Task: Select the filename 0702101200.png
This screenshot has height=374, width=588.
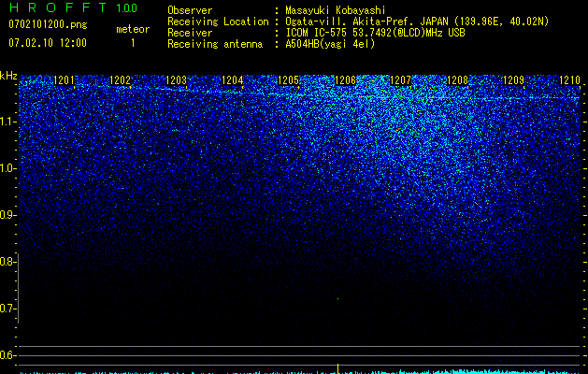Action: click(48, 24)
